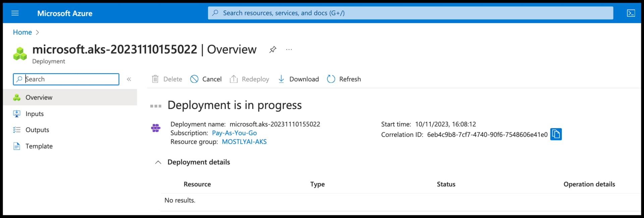Click the Delete toolbar button

point(167,79)
